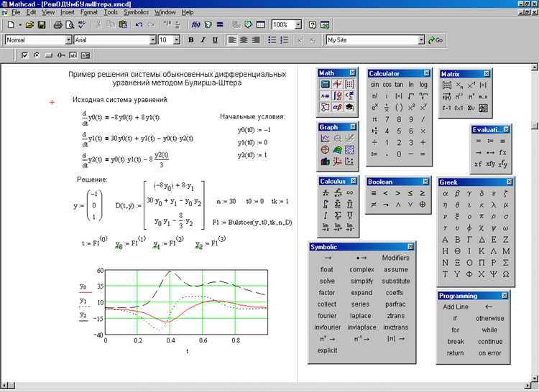Expand the Arial font dropdown
Screen dimensions: 539x392
(x=152, y=40)
